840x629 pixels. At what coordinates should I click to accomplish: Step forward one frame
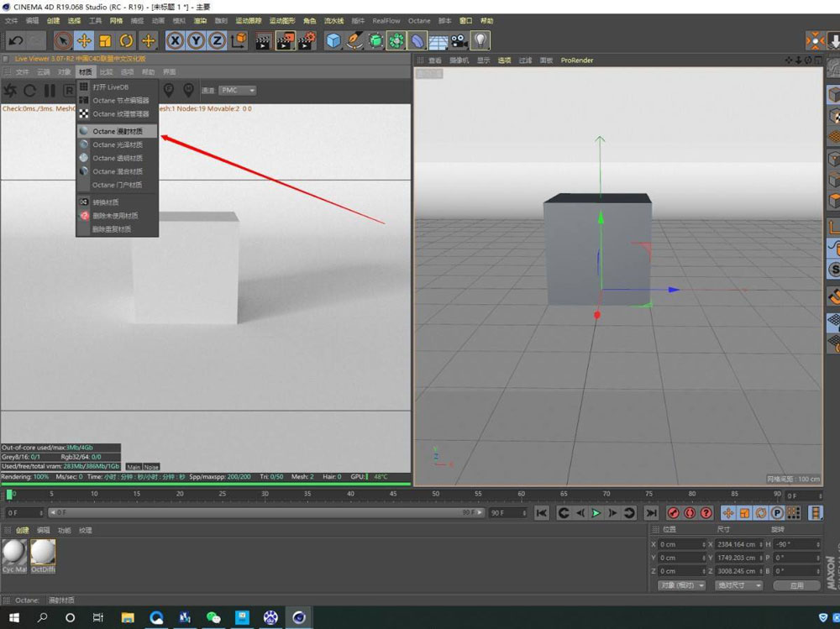tap(612, 513)
